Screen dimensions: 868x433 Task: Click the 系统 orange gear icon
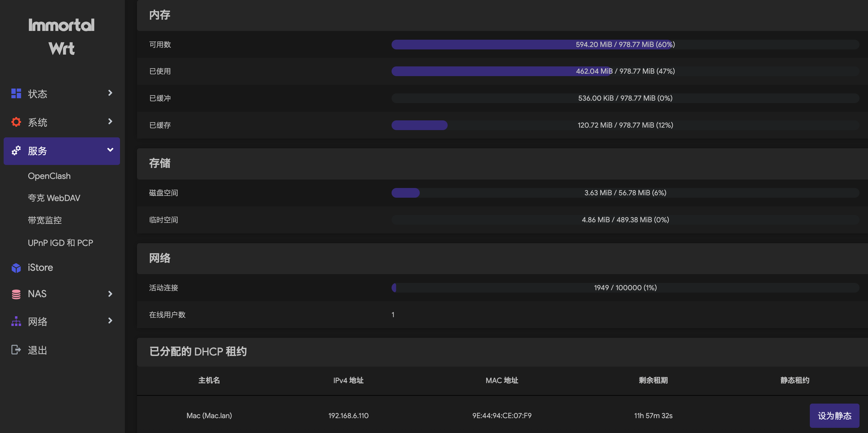(x=16, y=122)
